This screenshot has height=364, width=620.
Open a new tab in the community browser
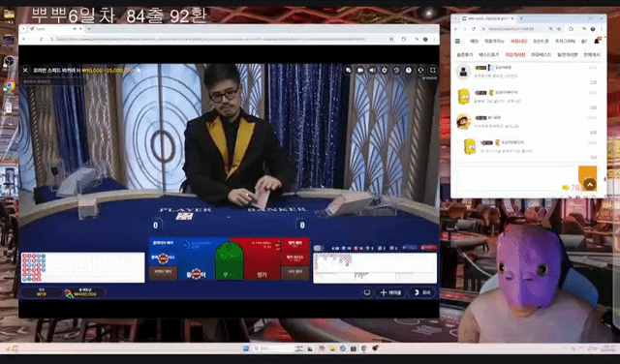tap(521, 18)
